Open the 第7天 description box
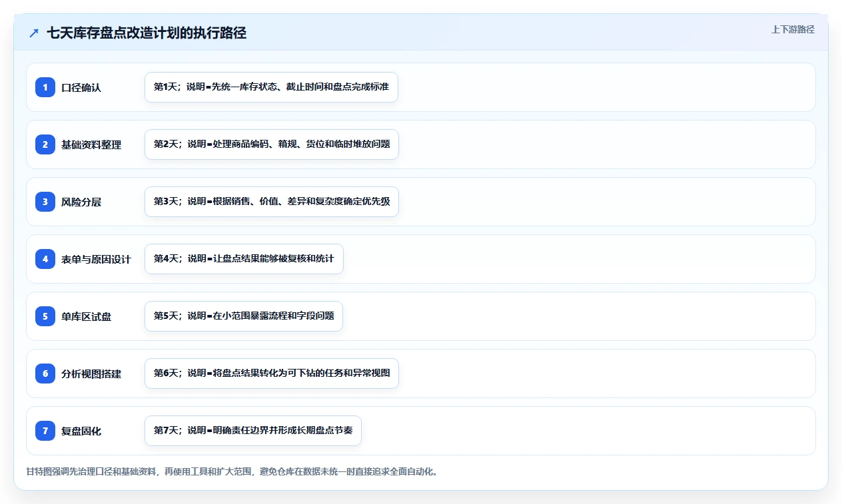Screen dimensions: 842x504 click(253, 431)
